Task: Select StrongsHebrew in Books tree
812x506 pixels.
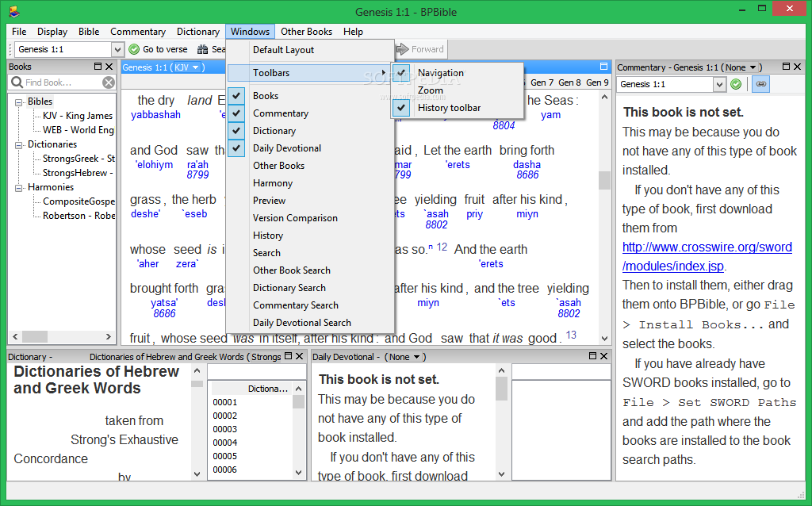Action: pyautogui.click(x=78, y=173)
